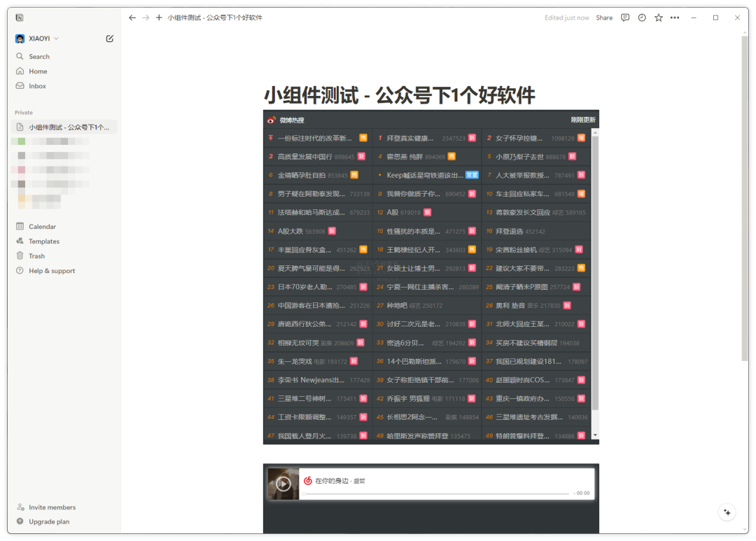Click the Upgrade plan icon
Screen dimensions: 756x541
20,521
